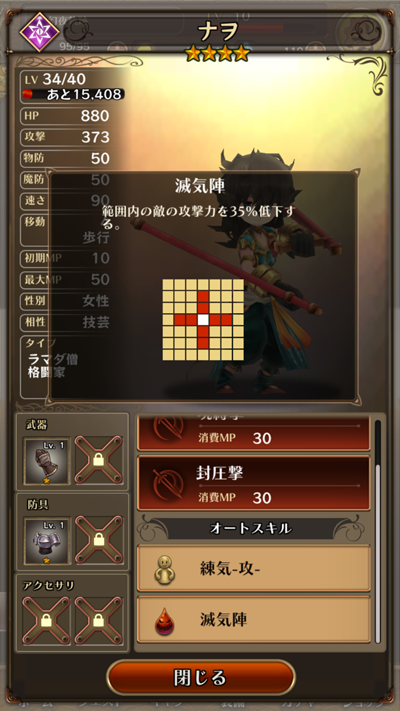Screen dimensions: 400x711
Task: Tap the partially hidden skill costing 30 MP
Action: click(254, 432)
